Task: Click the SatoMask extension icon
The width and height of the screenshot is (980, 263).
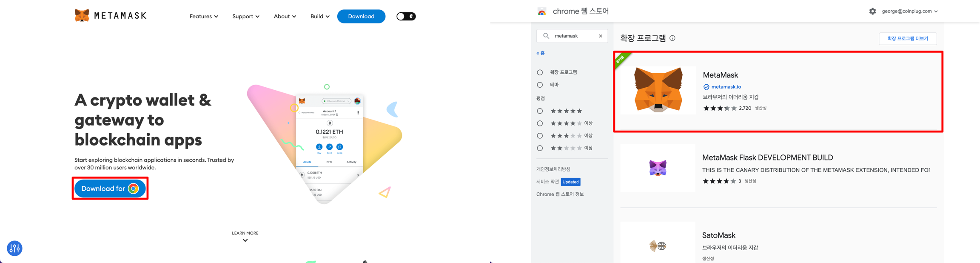Action: coord(658,246)
